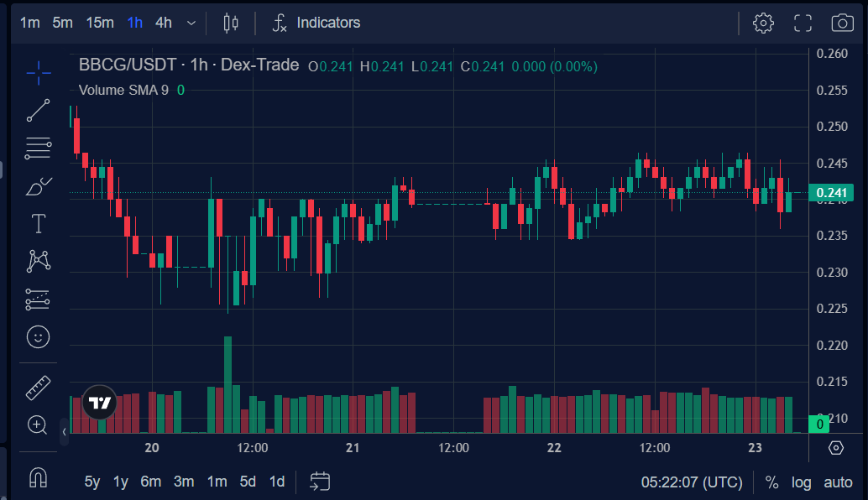This screenshot has width=868, height=500.
Task: Switch to 4h time interval
Action: coord(164,23)
